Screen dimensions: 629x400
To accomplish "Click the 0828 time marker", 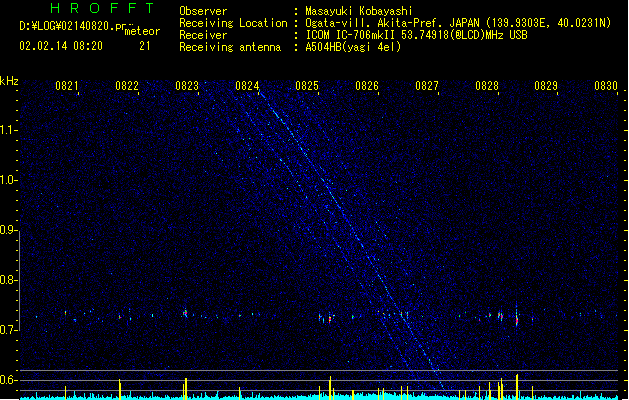I will point(487,86).
